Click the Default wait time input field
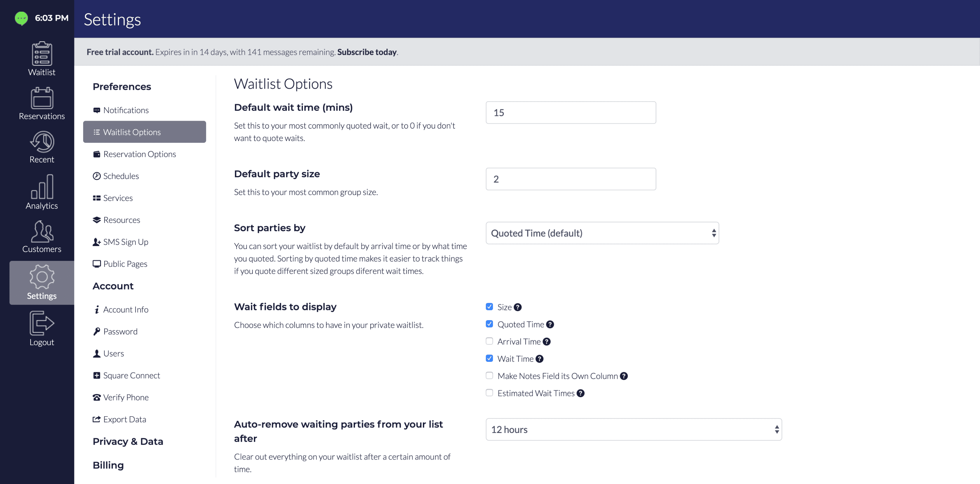 (571, 113)
